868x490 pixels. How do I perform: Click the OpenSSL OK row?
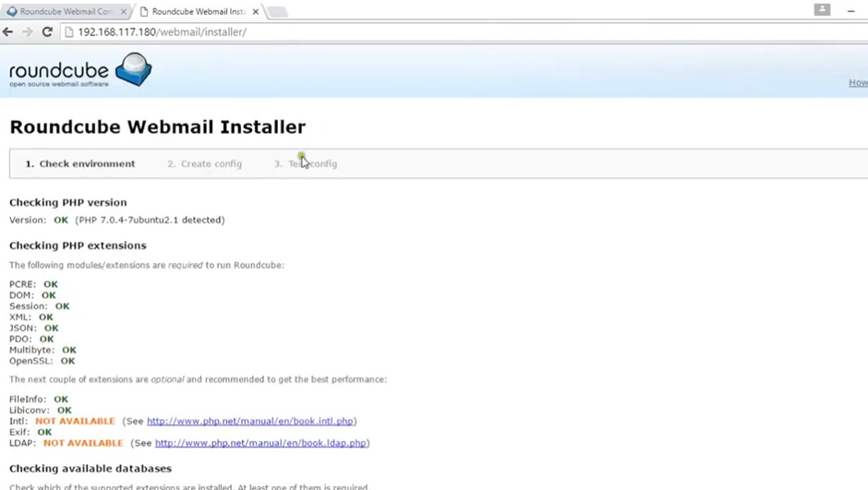click(x=42, y=361)
